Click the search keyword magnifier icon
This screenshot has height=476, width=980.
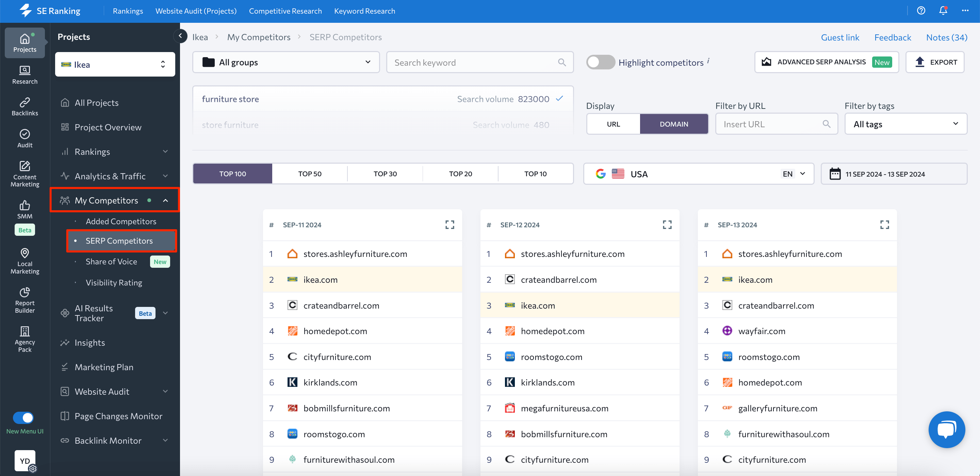coord(562,62)
